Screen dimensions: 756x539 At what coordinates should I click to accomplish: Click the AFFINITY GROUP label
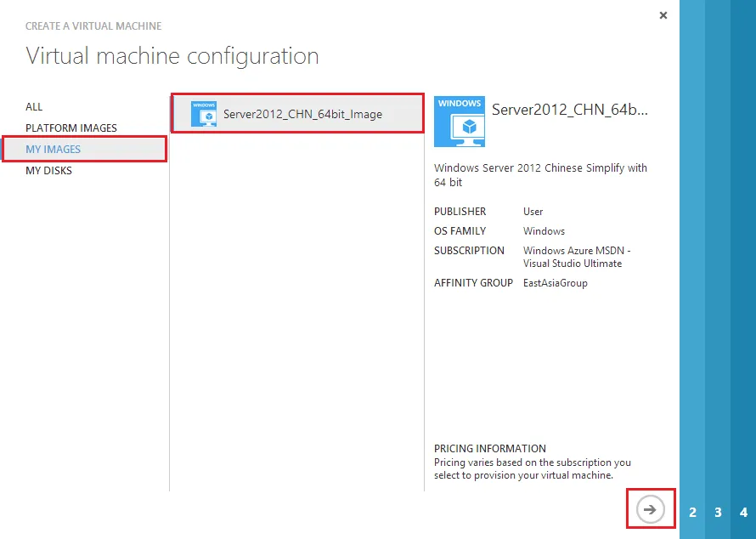(473, 283)
